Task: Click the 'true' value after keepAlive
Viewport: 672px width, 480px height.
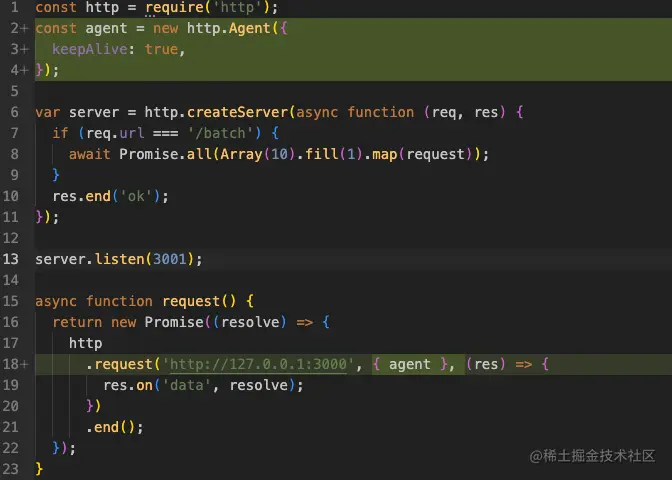Action: click(x=161, y=49)
